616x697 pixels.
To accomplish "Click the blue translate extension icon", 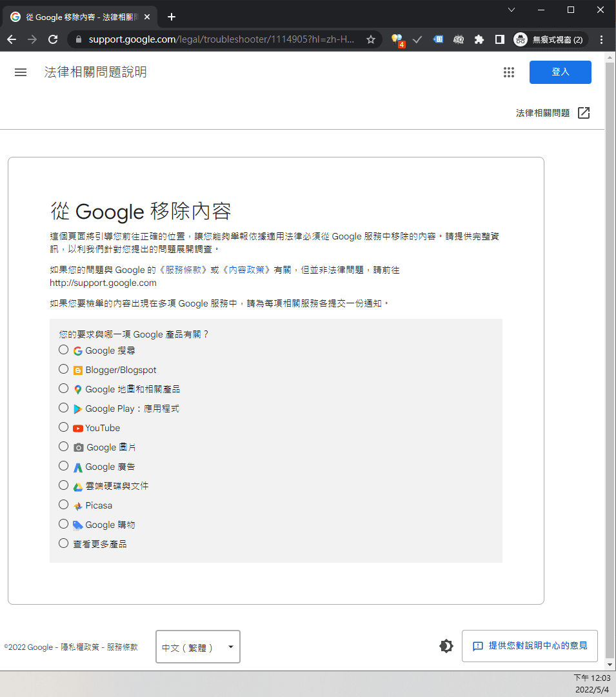I will [x=438, y=39].
